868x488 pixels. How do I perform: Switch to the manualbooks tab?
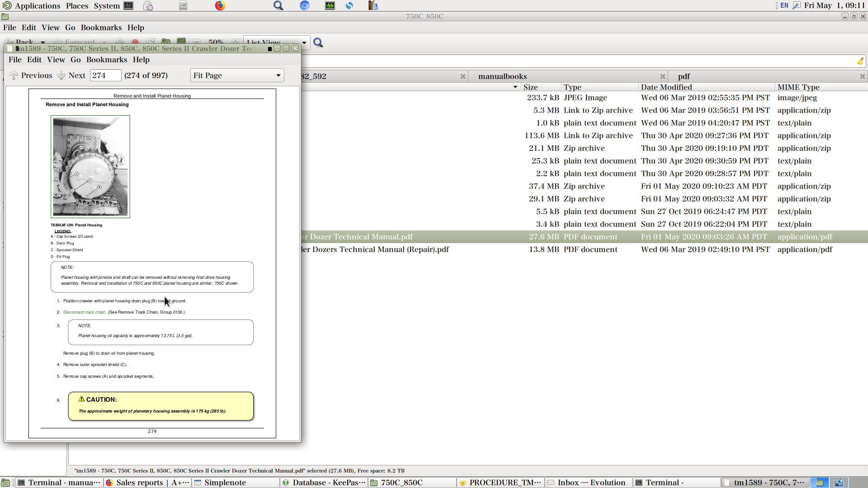coord(503,76)
